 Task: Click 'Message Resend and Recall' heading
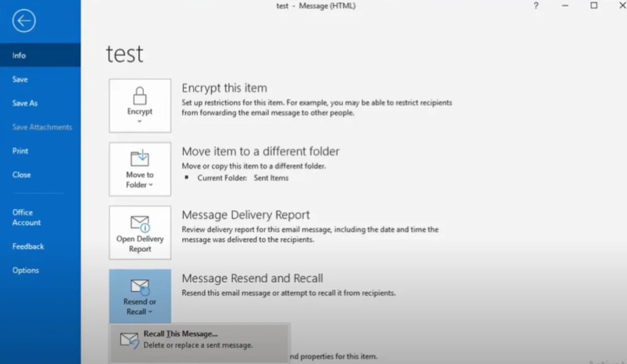pyautogui.click(x=252, y=279)
